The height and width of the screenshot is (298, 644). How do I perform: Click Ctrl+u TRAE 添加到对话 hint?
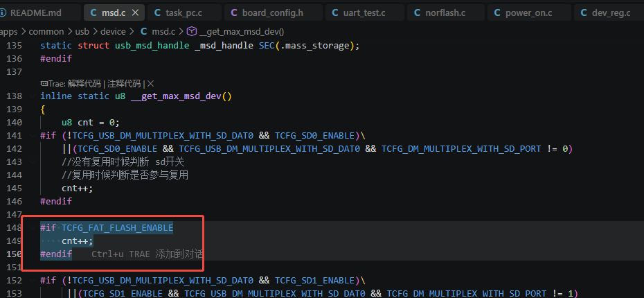click(x=147, y=254)
